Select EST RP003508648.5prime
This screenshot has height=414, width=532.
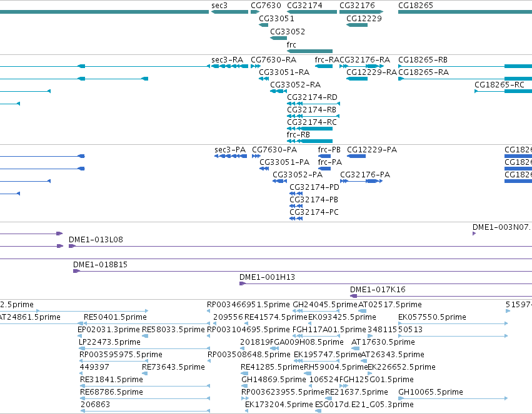click(209, 361)
